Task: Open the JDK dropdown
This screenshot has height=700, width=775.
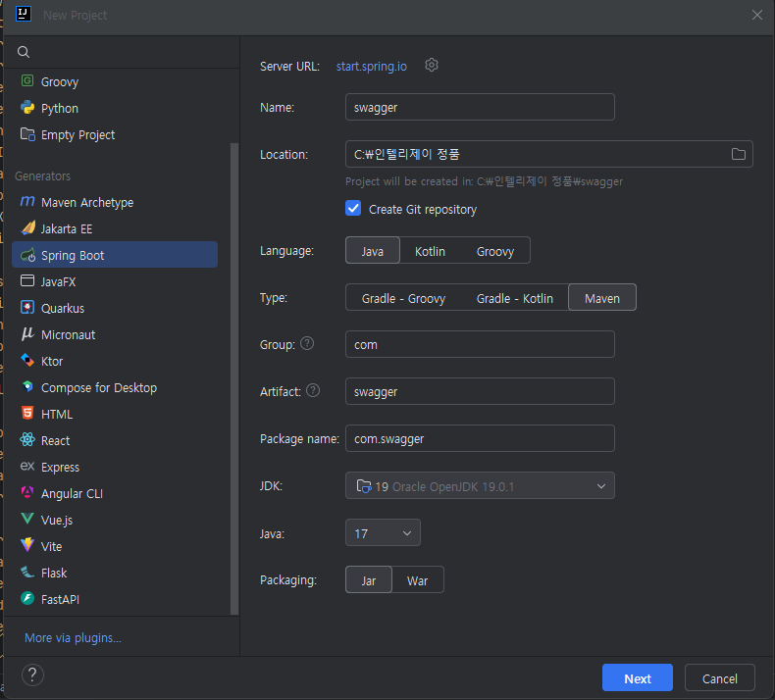Action: pos(480,485)
